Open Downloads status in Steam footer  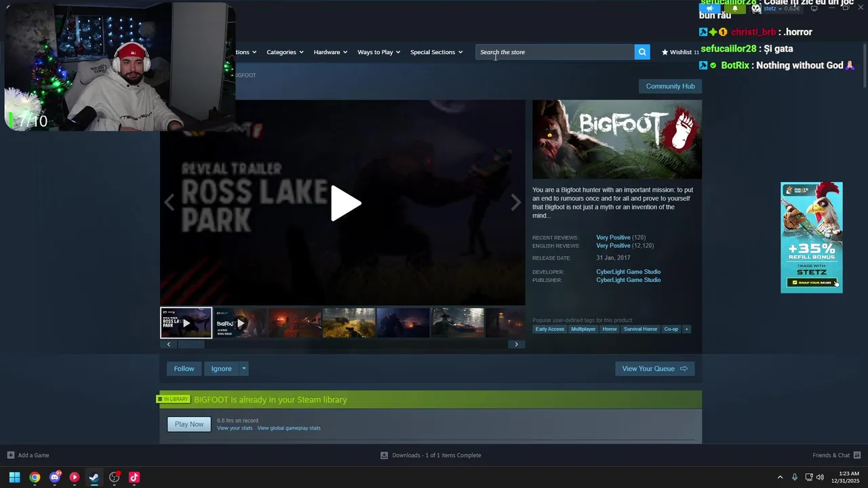point(431,455)
